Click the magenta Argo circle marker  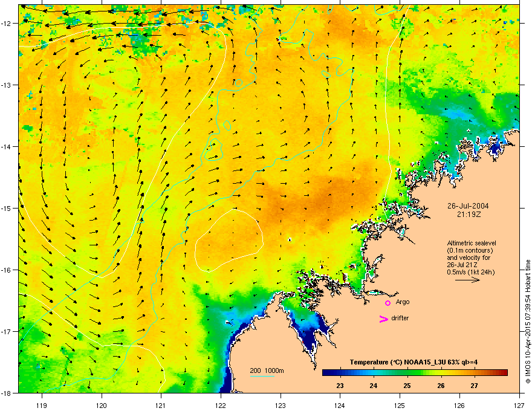(388, 303)
